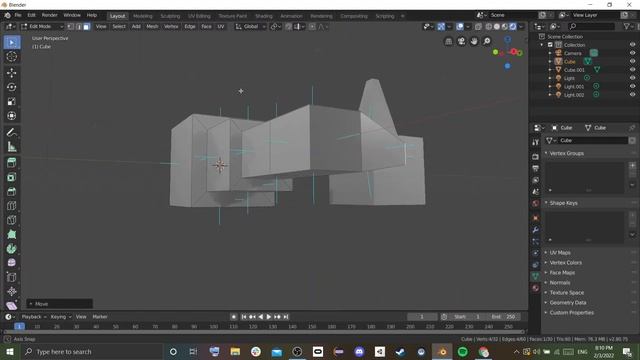The width and height of the screenshot is (640, 360).
Task: Select the Select Box tool
Action: (12, 42)
